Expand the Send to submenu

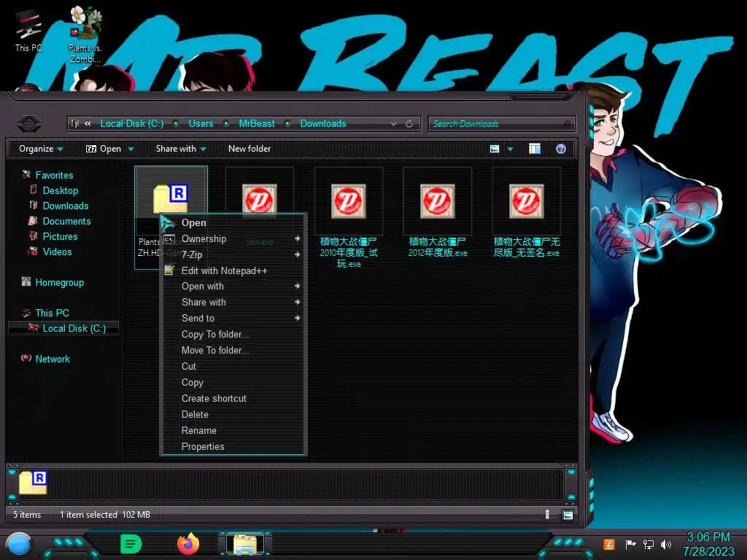[x=233, y=318]
